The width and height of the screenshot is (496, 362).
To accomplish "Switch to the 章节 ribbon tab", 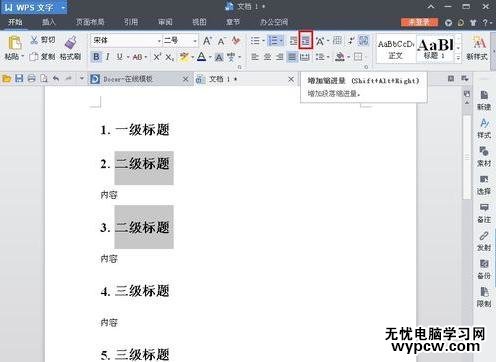I will coord(233,22).
